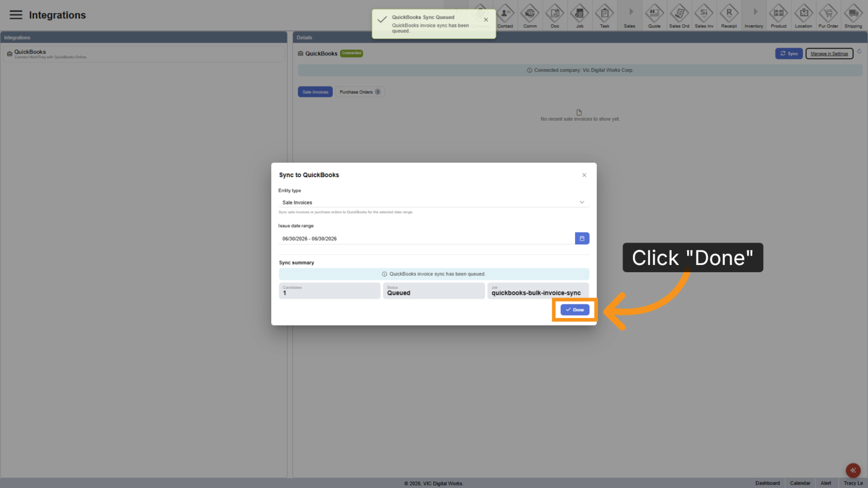Image resolution: width=868 pixels, height=488 pixels.
Task: Open the Shipping module icon
Action: (853, 16)
